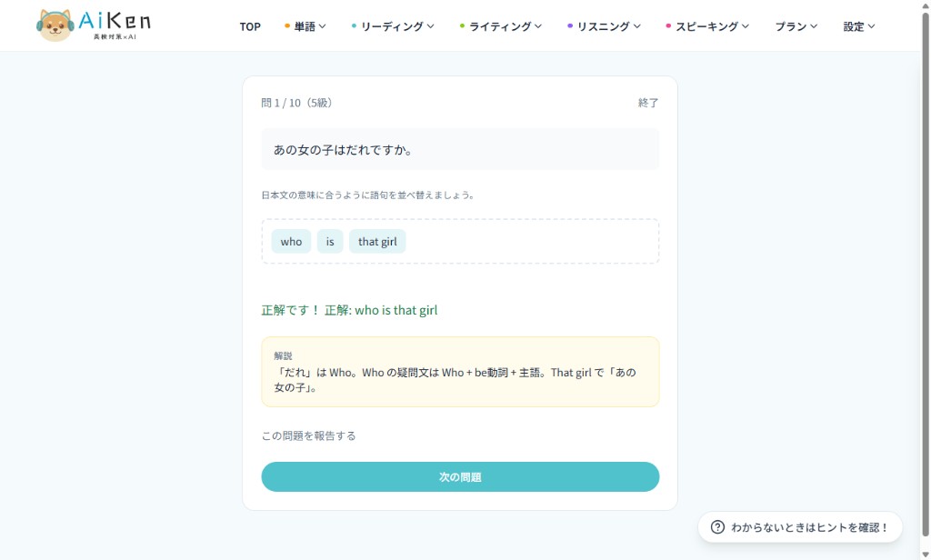Click the 'is' word chip
Image resolution: width=931 pixels, height=560 pixels.
pos(330,241)
